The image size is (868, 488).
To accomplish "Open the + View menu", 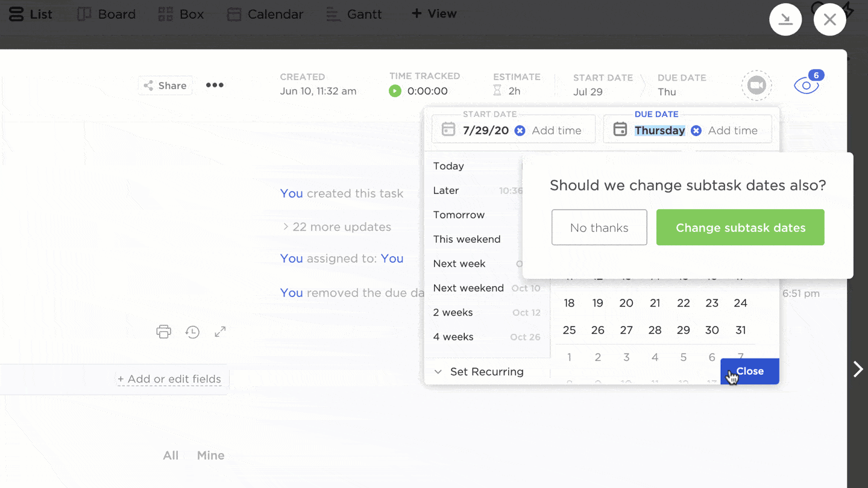I will click(x=433, y=13).
